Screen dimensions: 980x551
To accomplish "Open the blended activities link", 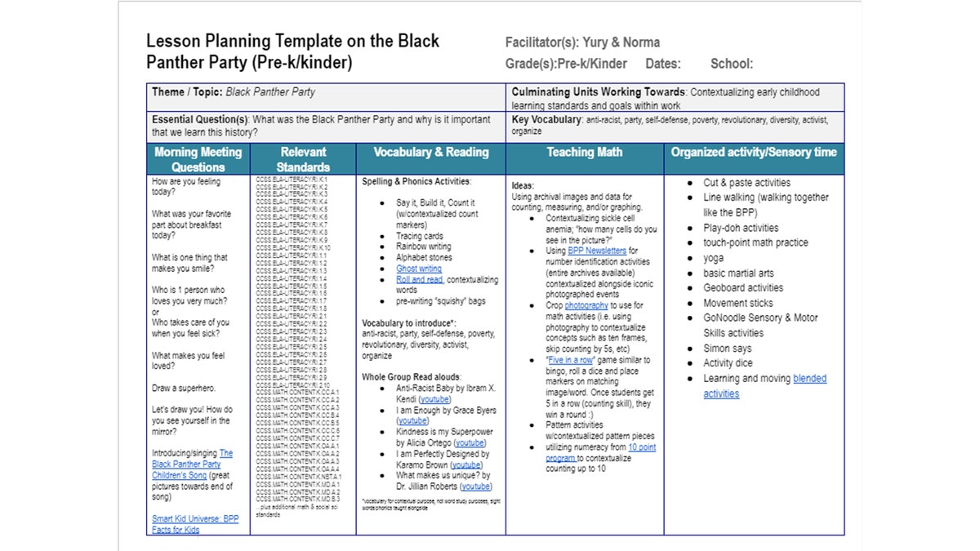I will click(765, 386).
